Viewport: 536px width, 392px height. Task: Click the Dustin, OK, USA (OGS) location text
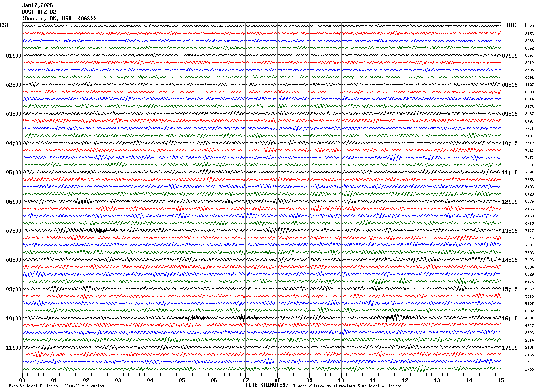pyautogui.click(x=59, y=19)
